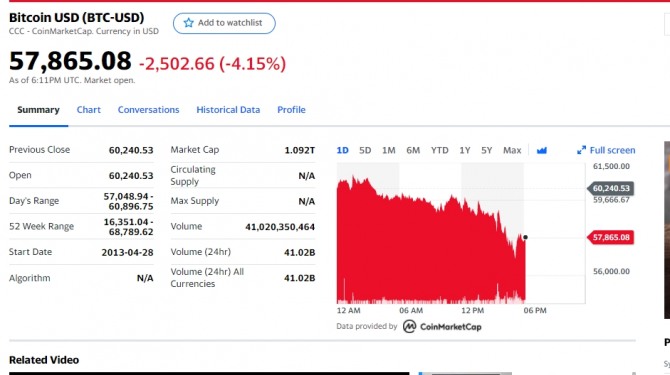The image size is (670, 375).
Task: Switch the chart to YTD range
Action: pyautogui.click(x=440, y=150)
